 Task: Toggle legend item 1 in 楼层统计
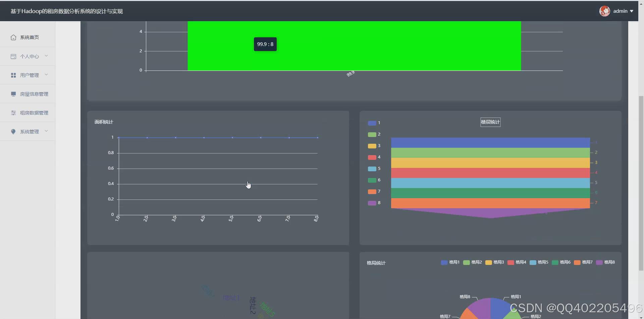pos(374,123)
